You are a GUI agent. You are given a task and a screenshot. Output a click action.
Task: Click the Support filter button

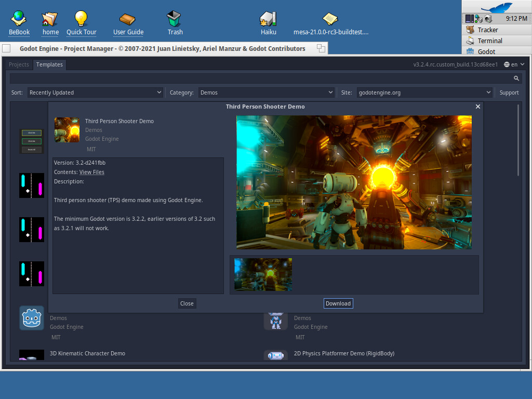[509, 92]
